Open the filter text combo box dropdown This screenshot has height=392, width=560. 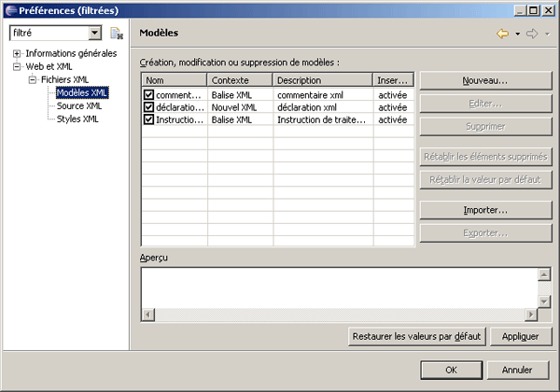pos(94,34)
